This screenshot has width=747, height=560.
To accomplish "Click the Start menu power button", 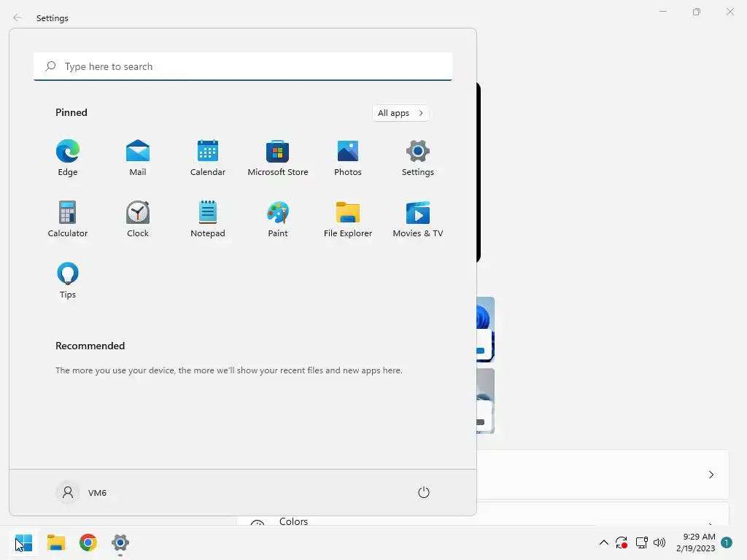I will coord(424,492).
